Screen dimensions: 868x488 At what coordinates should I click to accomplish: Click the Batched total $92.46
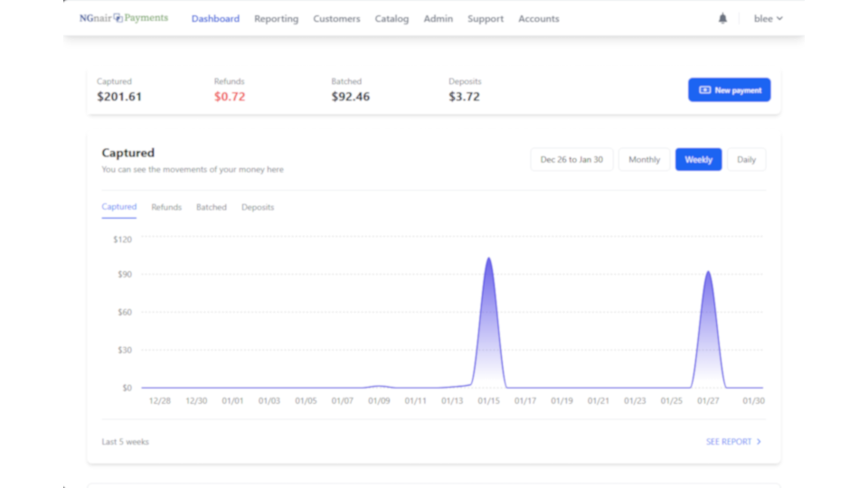[x=351, y=97]
